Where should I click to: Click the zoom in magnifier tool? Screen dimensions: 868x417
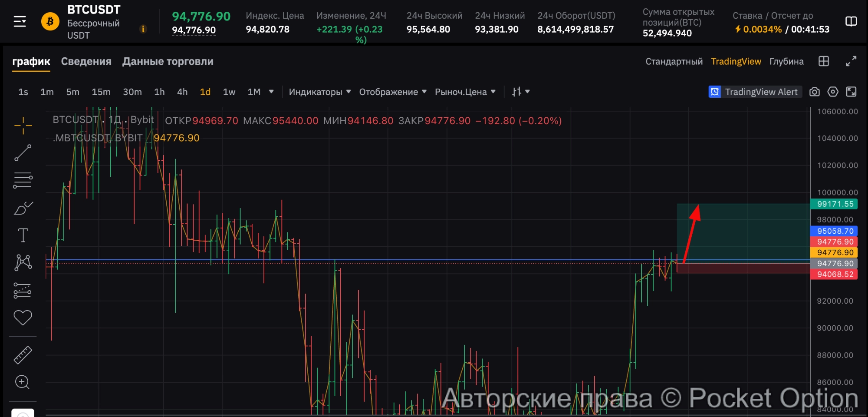(x=22, y=382)
